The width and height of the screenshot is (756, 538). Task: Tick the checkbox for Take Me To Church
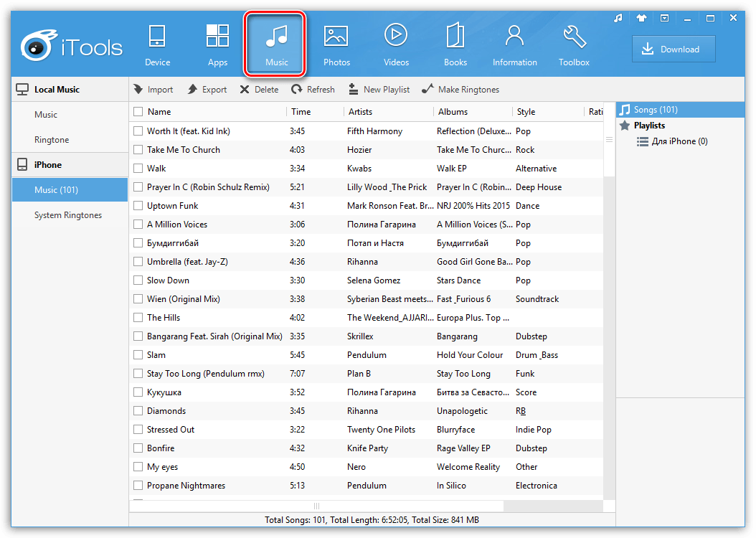tap(138, 150)
